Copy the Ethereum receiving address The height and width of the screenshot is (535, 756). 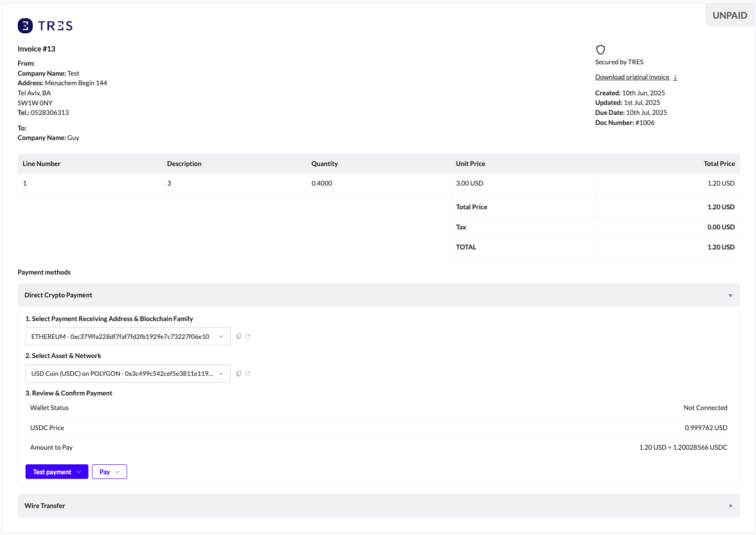click(239, 336)
